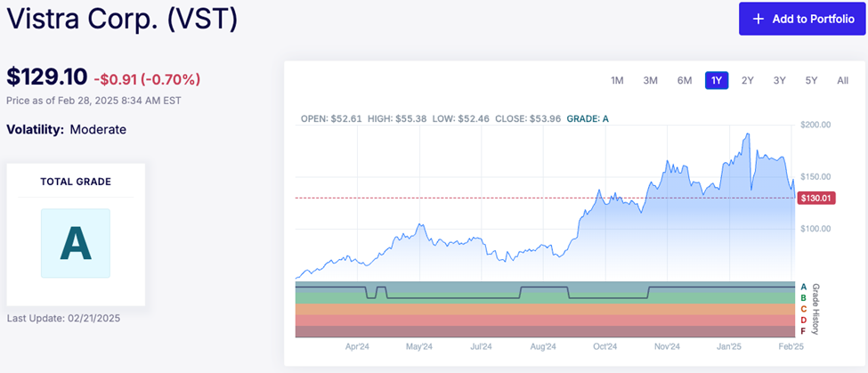This screenshot has width=868, height=373.
Task: Click the Volatility: Moderate label
Action: click(67, 130)
